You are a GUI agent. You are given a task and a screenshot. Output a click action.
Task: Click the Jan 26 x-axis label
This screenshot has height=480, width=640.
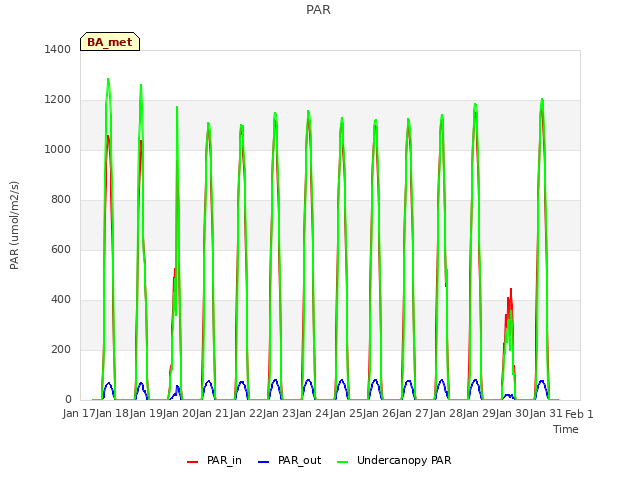(379, 414)
